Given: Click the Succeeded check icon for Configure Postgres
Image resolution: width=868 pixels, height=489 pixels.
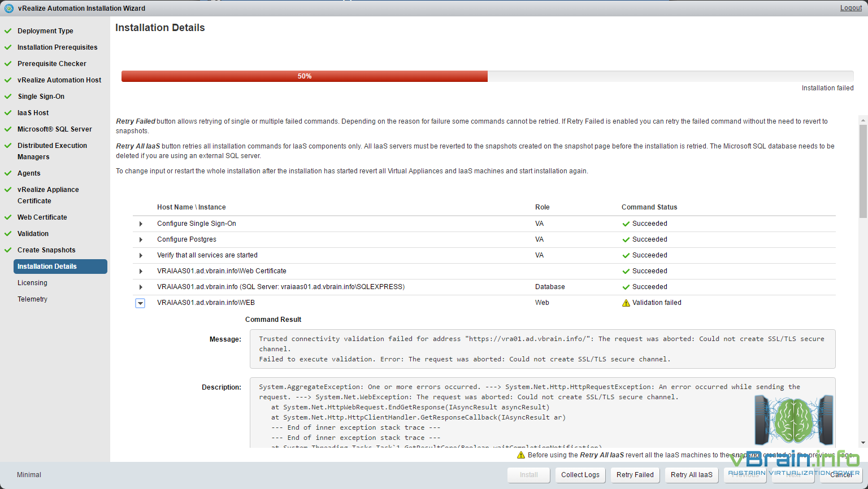Looking at the screenshot, I should coord(626,240).
